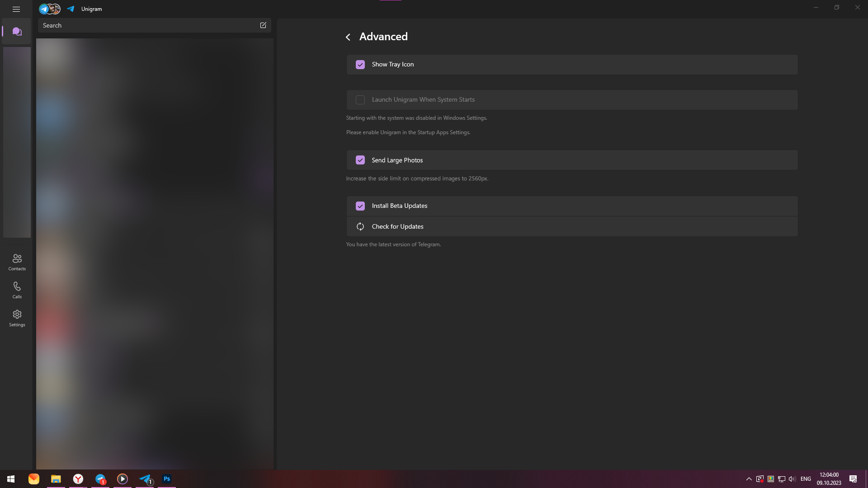This screenshot has height=488, width=868.
Task: Show hidden system tray icons
Action: click(749, 479)
